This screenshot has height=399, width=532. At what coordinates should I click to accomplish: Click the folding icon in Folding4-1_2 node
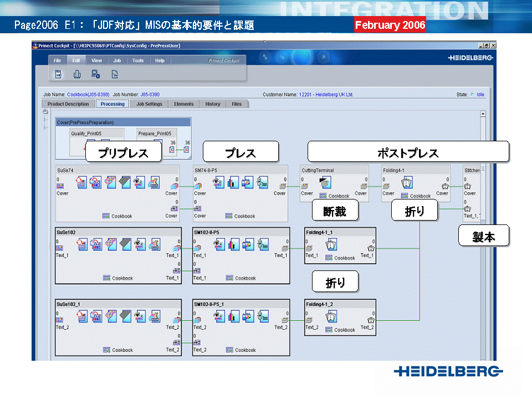coord(331,316)
